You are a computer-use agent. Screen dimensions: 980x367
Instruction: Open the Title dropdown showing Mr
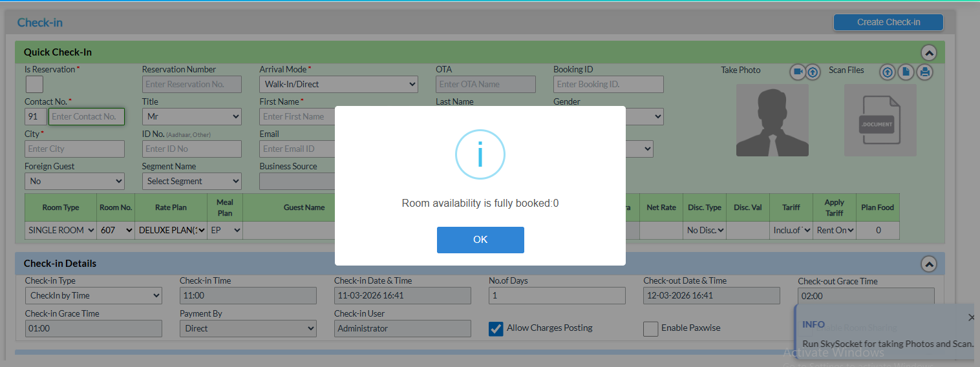pyautogui.click(x=192, y=117)
